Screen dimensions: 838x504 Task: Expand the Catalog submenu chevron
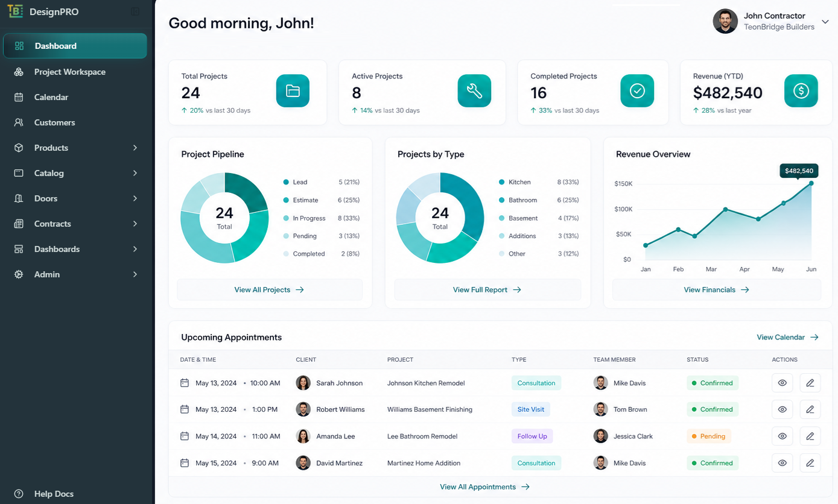(135, 173)
